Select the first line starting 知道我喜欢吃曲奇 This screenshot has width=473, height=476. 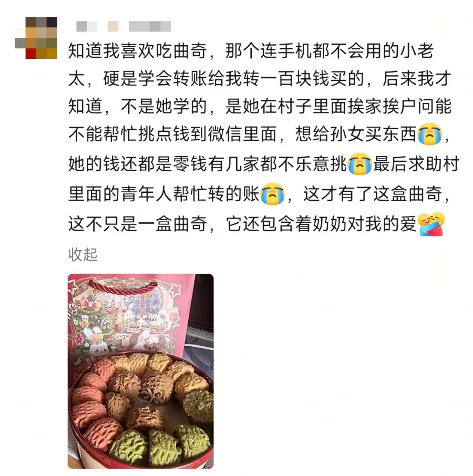pos(251,50)
